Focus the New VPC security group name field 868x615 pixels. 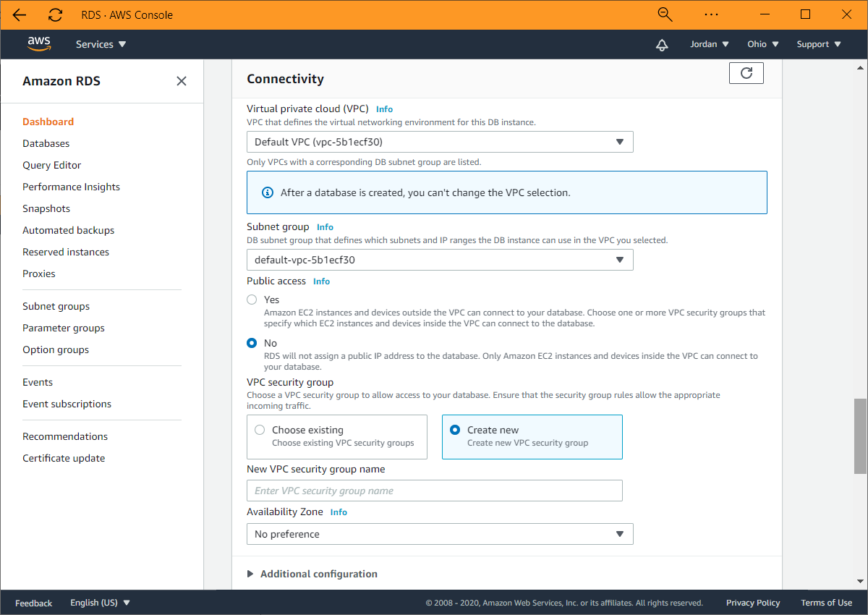tap(435, 491)
